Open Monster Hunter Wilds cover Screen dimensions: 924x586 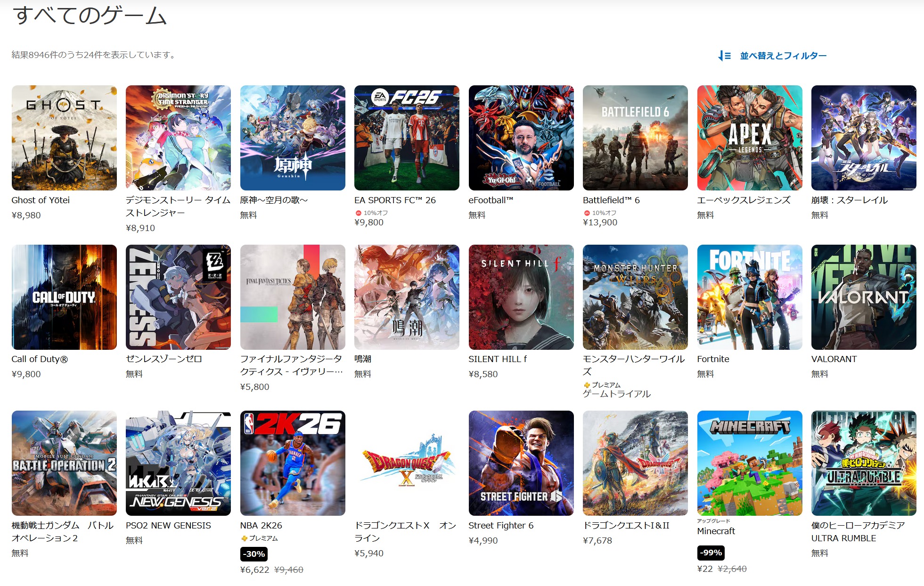coord(635,297)
